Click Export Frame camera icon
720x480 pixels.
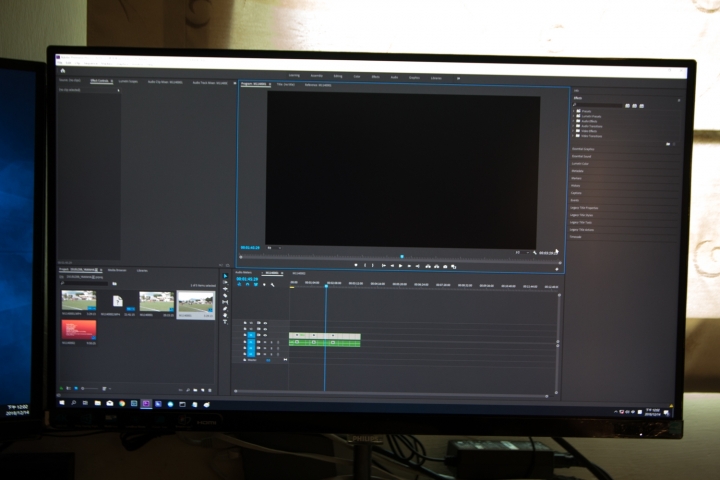tap(445, 266)
